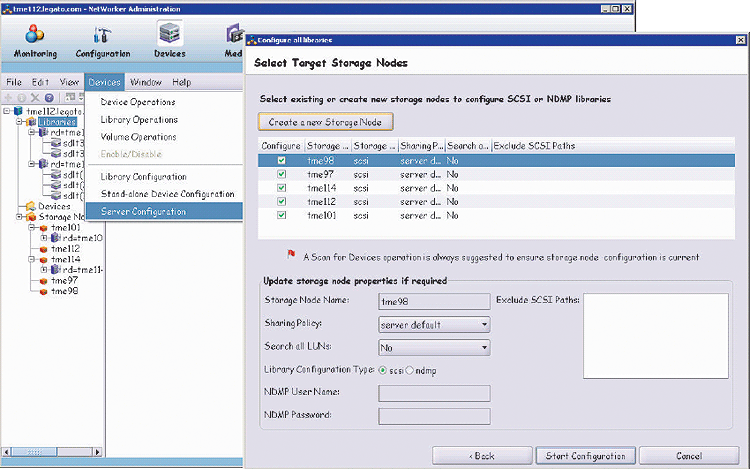Click the Devices folder icon in tree
This screenshot has width=750, height=469.
[x=31, y=206]
